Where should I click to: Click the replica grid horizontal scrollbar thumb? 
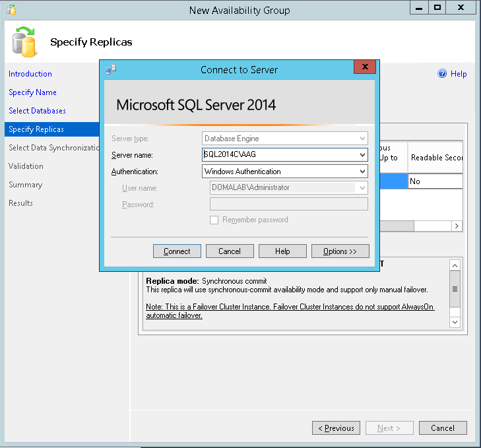397,226
